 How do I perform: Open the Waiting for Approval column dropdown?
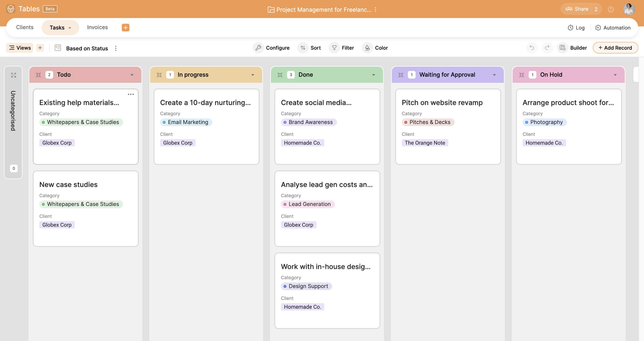click(x=494, y=75)
